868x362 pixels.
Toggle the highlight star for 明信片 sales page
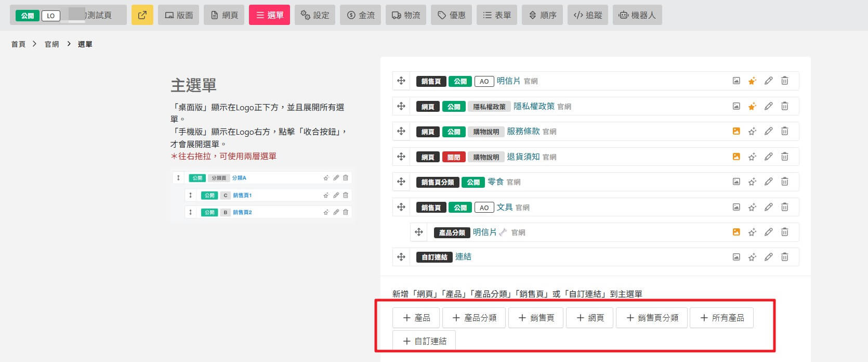pyautogui.click(x=752, y=81)
